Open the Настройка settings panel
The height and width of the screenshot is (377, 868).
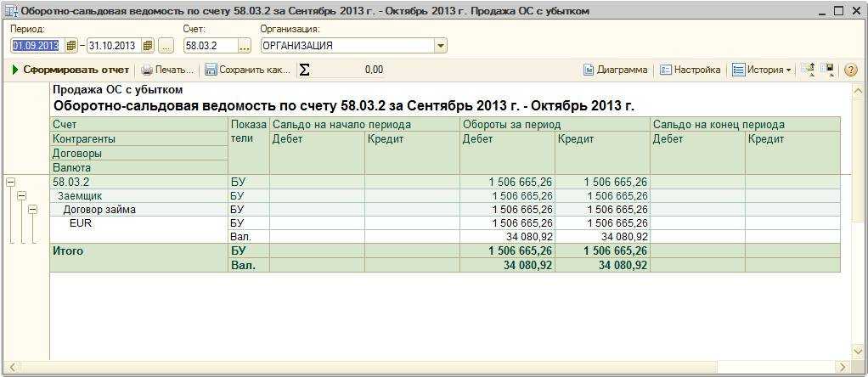[690, 70]
